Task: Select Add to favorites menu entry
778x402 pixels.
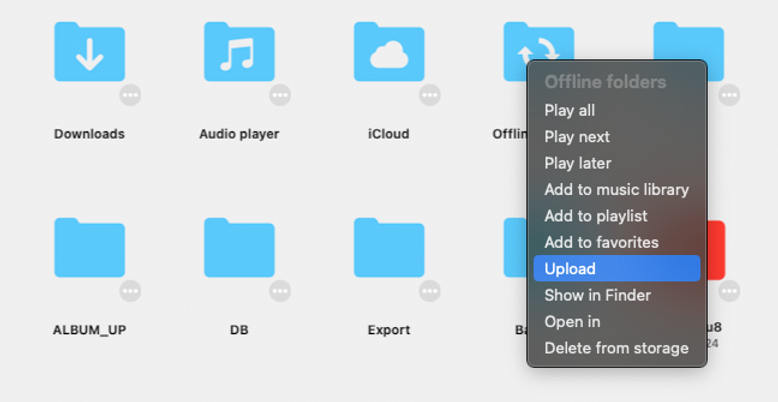Action: [x=617, y=242]
